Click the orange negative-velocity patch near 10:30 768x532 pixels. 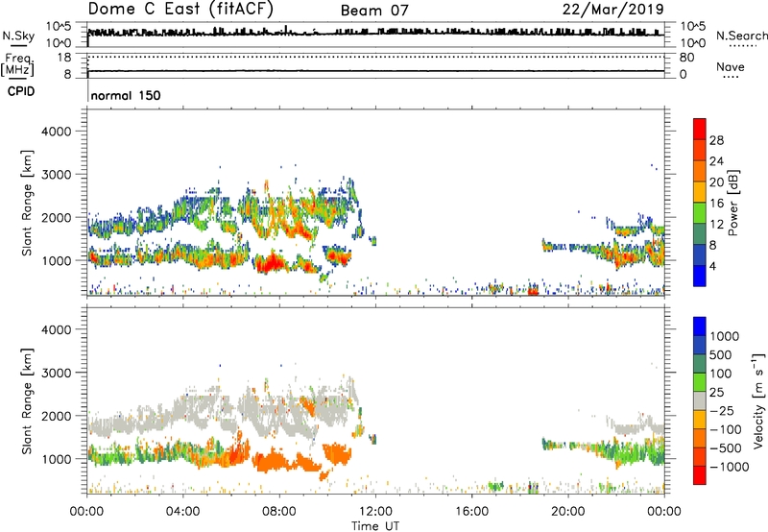pyautogui.click(x=337, y=453)
